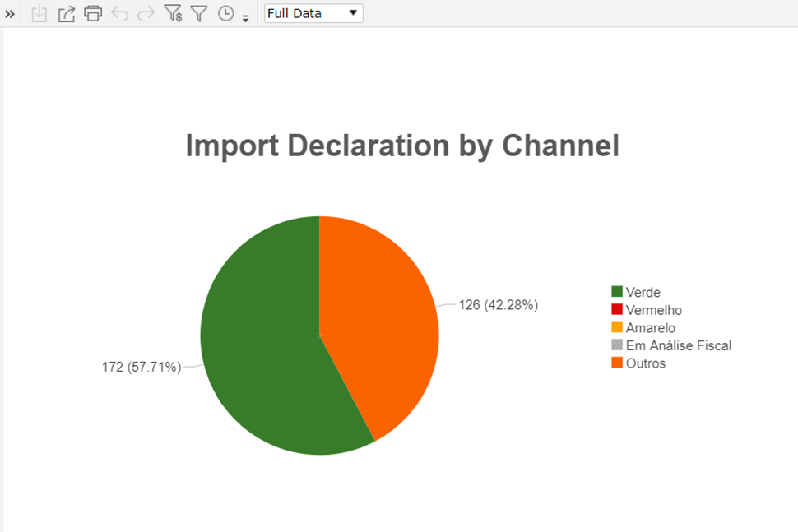Open the toolbar overflow options arrow
The height and width of the screenshot is (532, 798).
(245, 19)
